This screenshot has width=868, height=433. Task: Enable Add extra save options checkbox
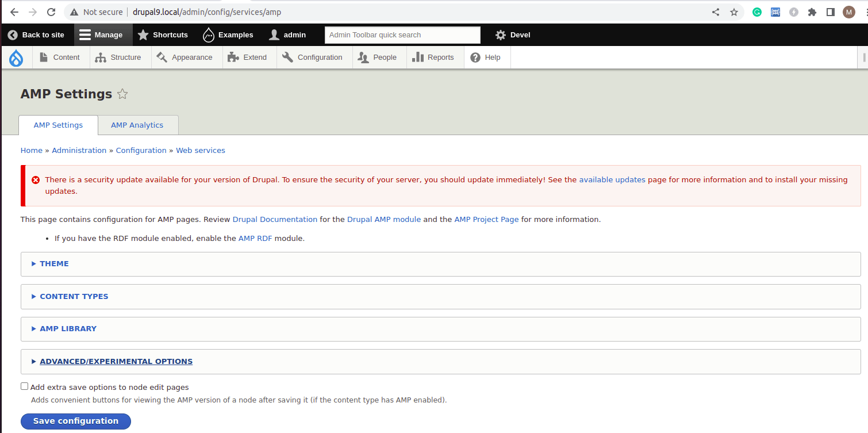pyautogui.click(x=25, y=387)
